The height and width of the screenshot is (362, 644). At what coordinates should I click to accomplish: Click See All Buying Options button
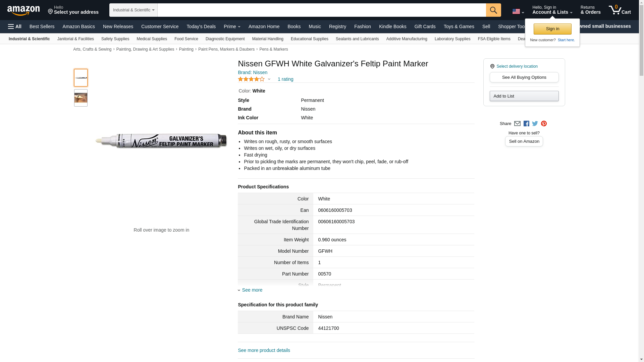[x=524, y=77]
